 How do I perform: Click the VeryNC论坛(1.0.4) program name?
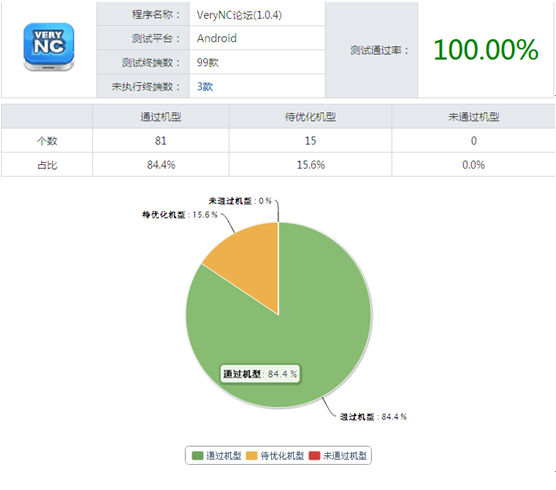tap(239, 15)
